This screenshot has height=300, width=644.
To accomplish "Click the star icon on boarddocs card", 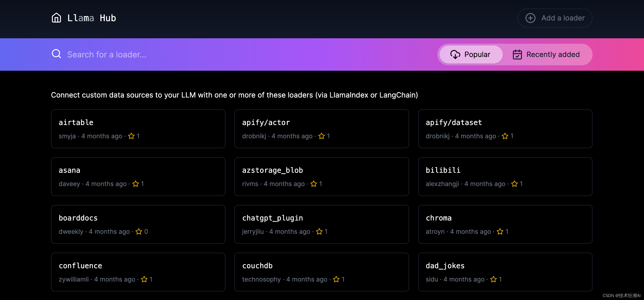I will pyautogui.click(x=139, y=232).
